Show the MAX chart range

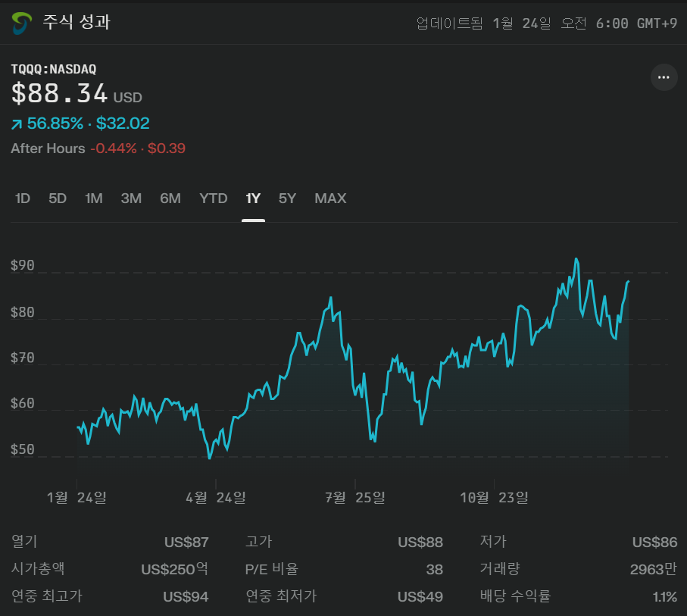click(330, 199)
